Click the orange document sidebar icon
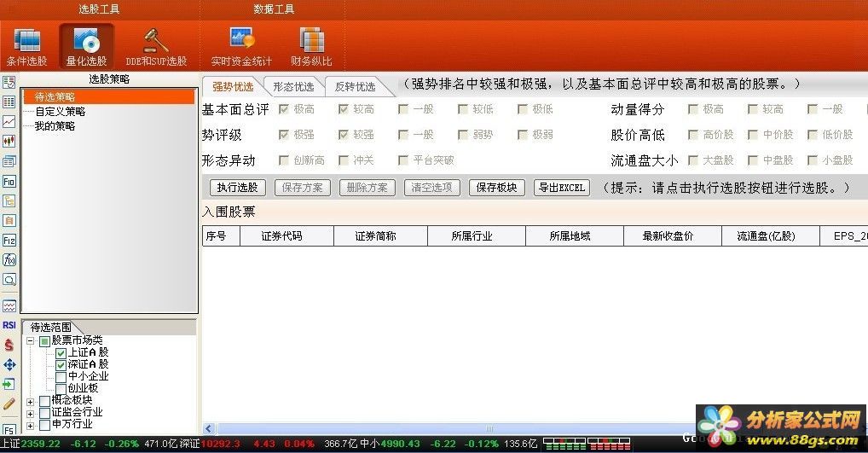This screenshot has width=868, height=453. click(9, 220)
